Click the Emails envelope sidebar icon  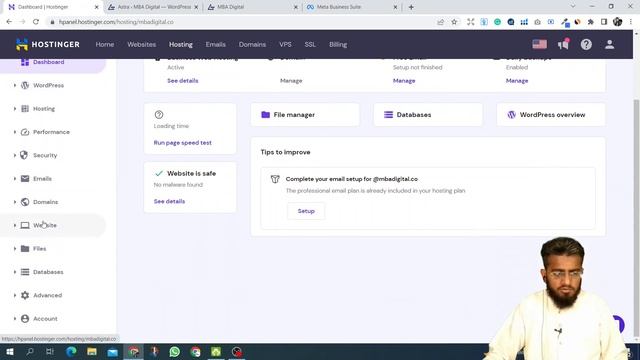pyautogui.click(x=25, y=178)
